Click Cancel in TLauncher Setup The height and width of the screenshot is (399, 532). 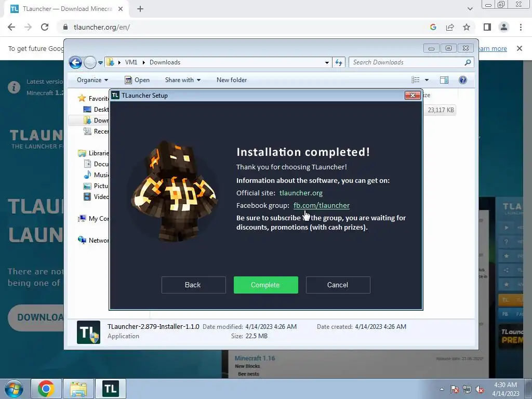(338, 285)
